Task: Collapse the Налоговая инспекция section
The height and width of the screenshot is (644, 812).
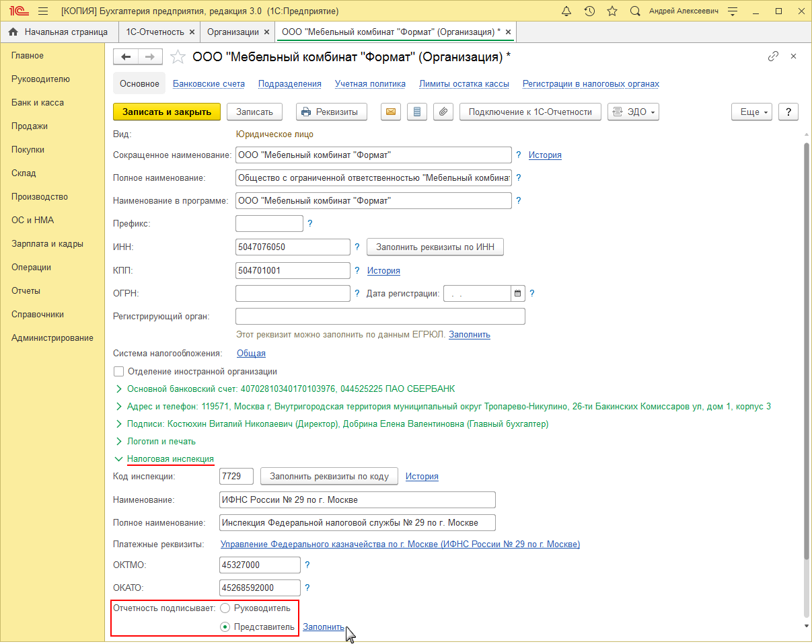Action: point(119,459)
